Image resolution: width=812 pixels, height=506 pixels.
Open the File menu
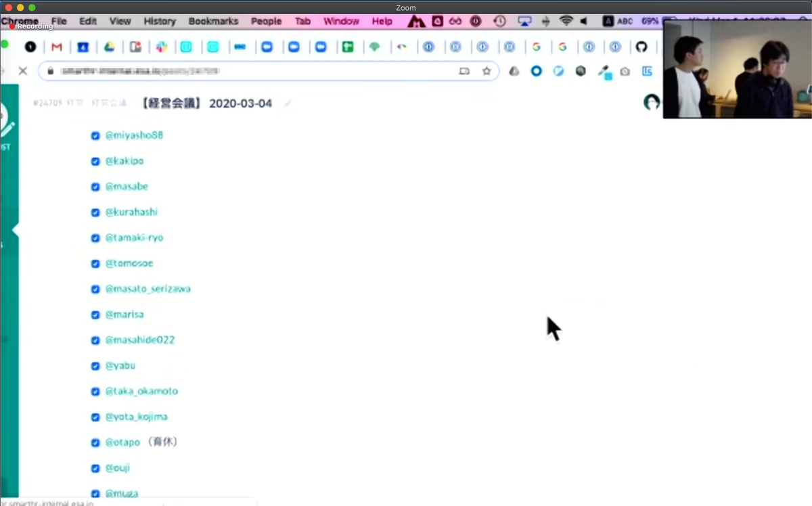(x=60, y=22)
